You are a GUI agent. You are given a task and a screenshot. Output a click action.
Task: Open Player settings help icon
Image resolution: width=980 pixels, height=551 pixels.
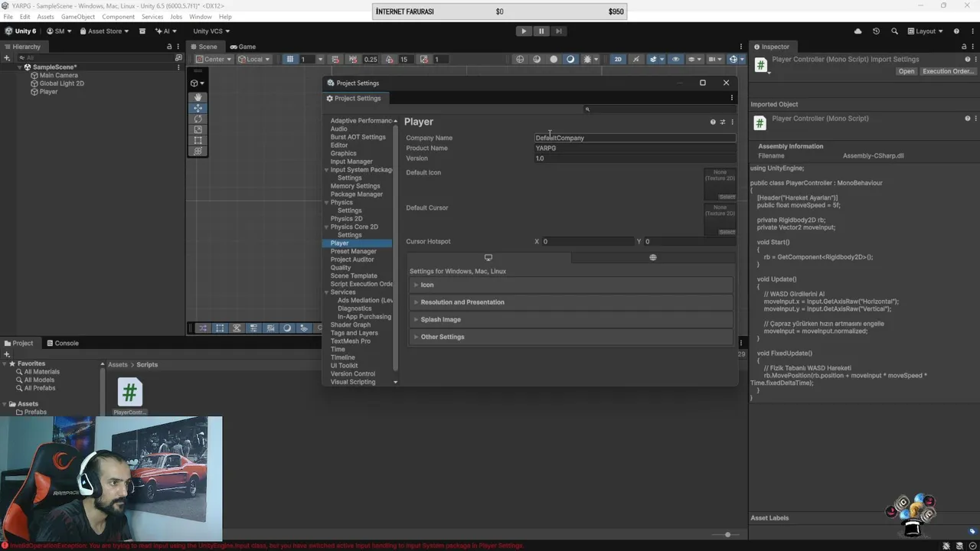pos(713,122)
